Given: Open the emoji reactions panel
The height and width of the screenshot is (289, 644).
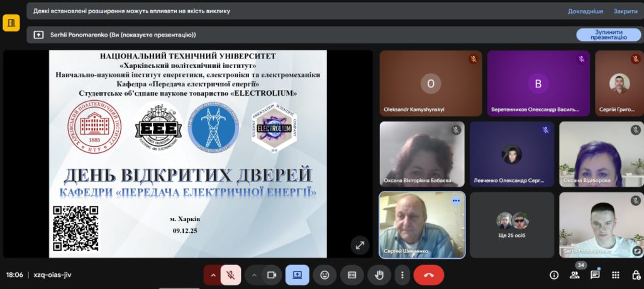Looking at the screenshot, I should click(325, 275).
